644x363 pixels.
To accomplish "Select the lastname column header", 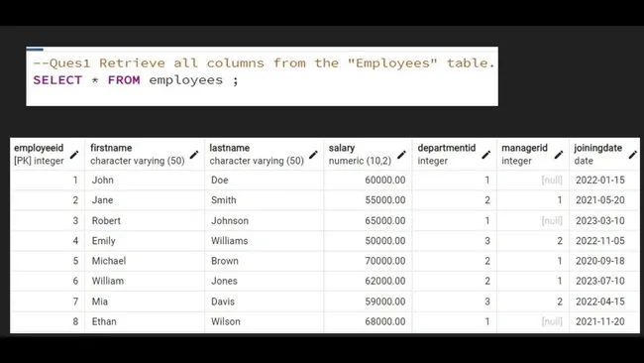I will (x=265, y=154).
